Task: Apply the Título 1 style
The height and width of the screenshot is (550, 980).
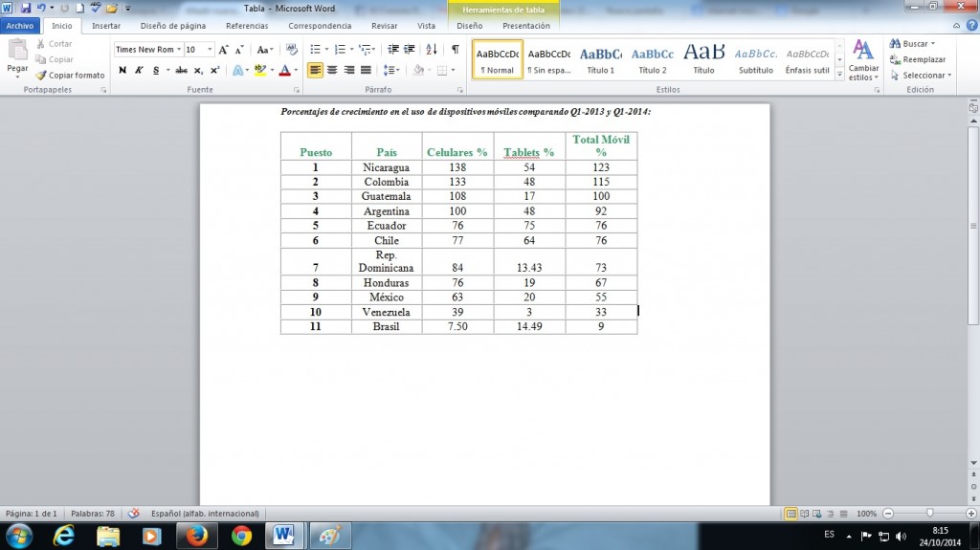Action: (x=601, y=59)
